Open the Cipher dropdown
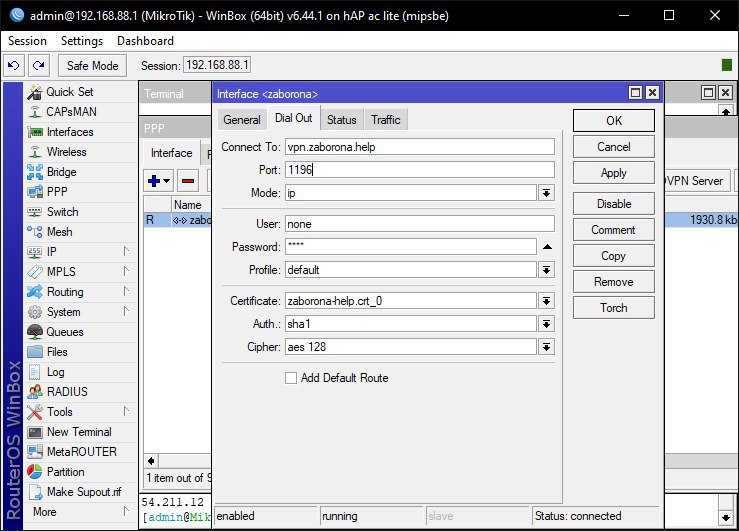 [547, 347]
